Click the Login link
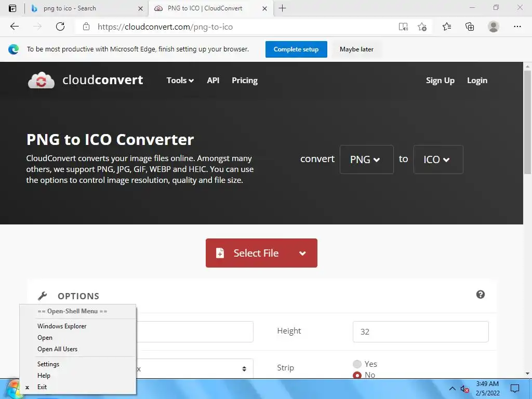532x399 pixels. (x=477, y=81)
